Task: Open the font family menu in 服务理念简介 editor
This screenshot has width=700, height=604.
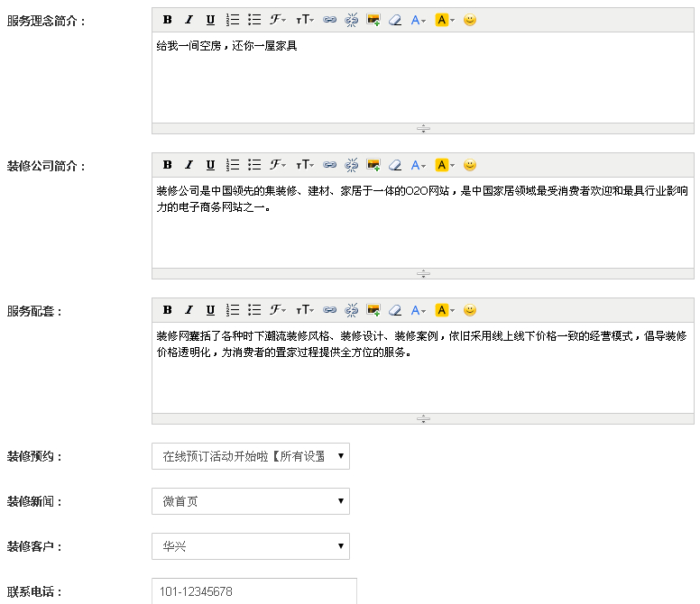Action: click(278, 20)
